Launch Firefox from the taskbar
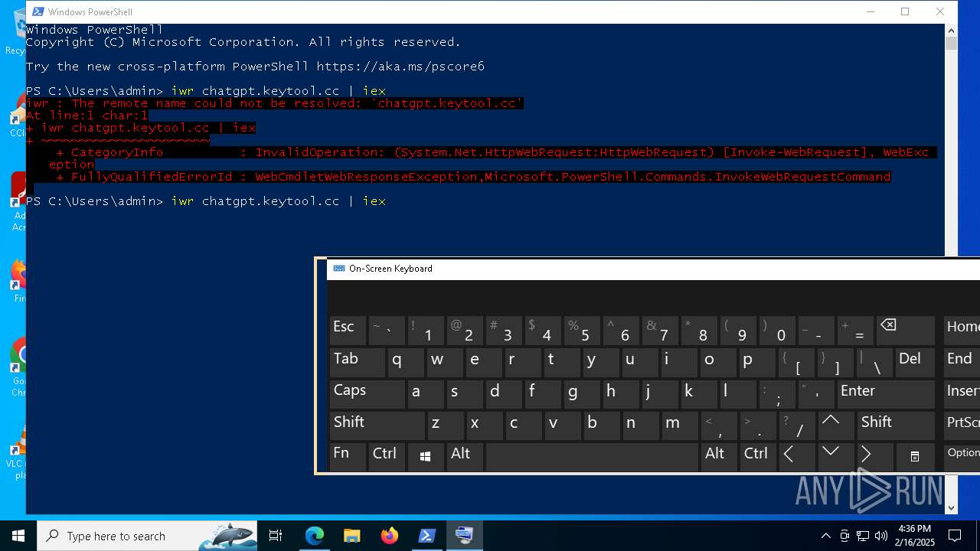 pos(390,536)
